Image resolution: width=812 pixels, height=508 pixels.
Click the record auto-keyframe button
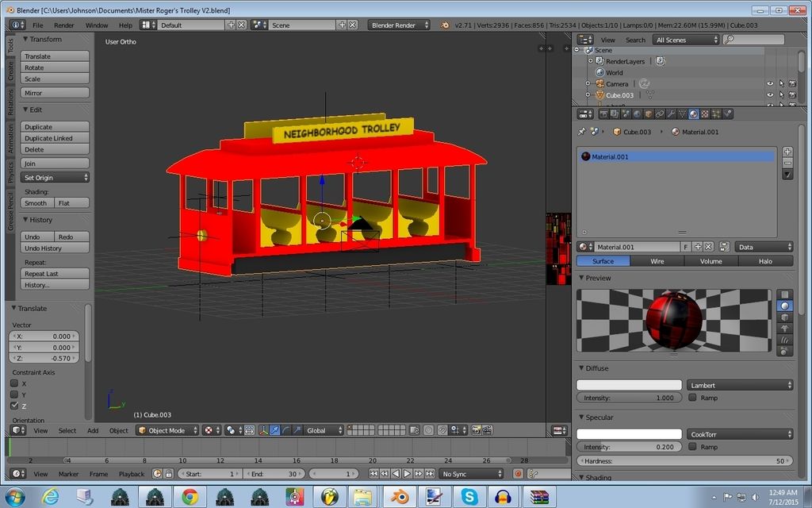[x=518, y=473]
